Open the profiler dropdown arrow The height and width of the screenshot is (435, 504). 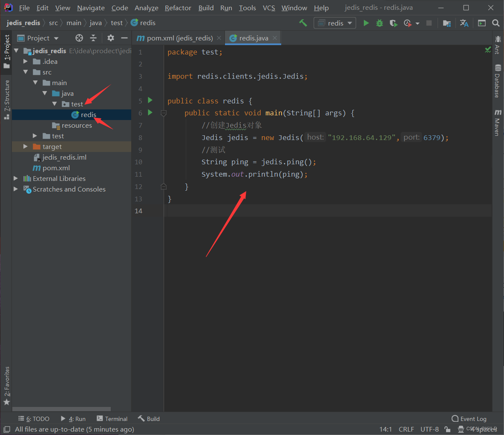418,23
